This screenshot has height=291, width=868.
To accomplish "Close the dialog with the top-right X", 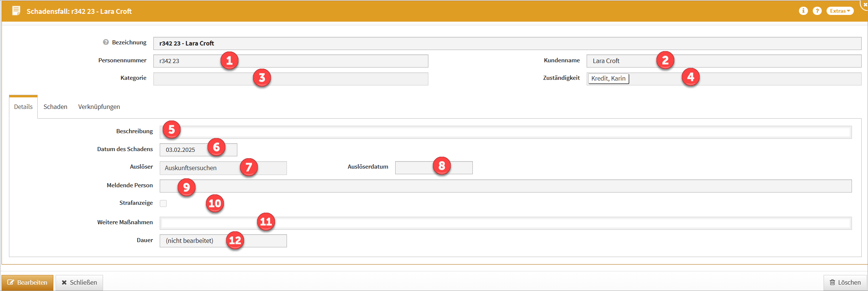I will (x=865, y=4).
